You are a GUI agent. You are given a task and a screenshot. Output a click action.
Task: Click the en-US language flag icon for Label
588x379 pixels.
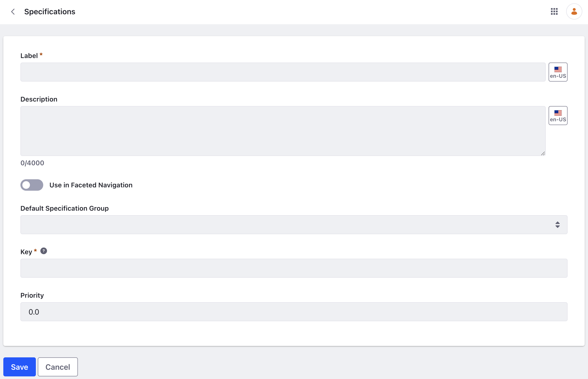coord(558,72)
